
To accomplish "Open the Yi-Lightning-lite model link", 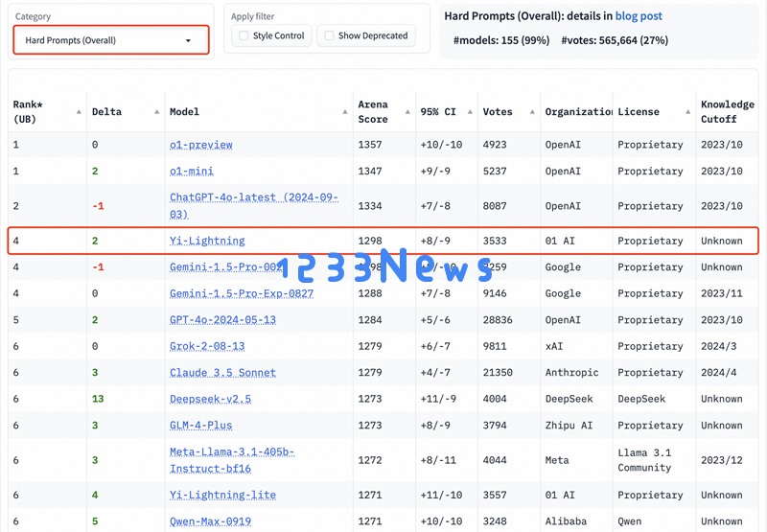I will tap(222, 495).
